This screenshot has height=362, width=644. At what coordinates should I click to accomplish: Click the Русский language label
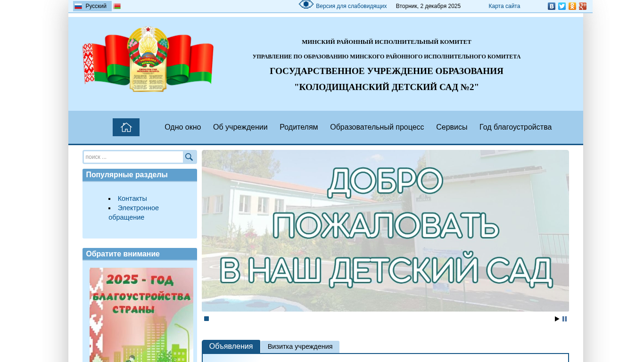[96, 6]
